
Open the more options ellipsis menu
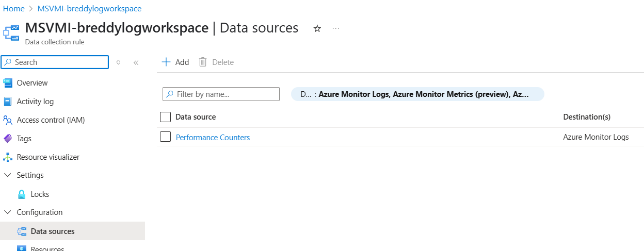pos(336,28)
